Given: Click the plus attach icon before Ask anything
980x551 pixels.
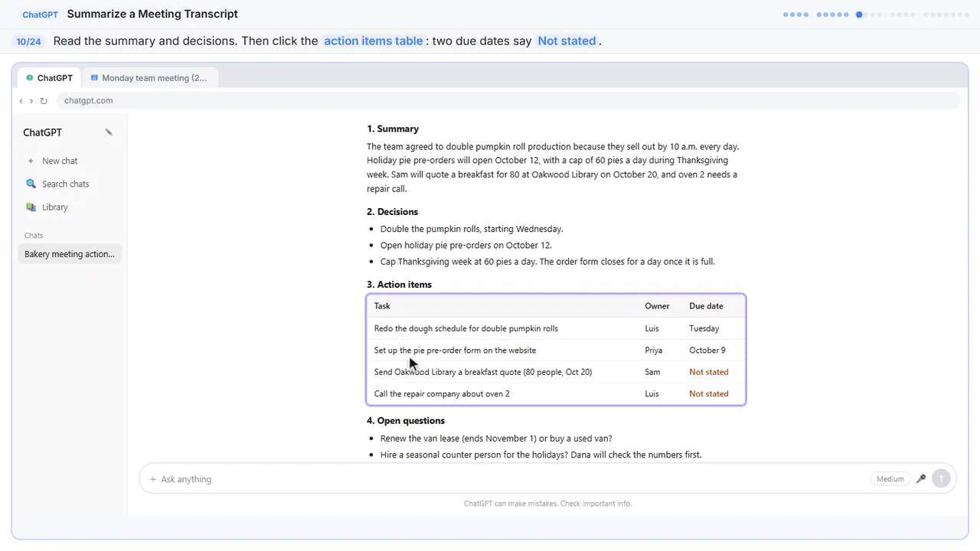Looking at the screenshot, I should point(153,479).
